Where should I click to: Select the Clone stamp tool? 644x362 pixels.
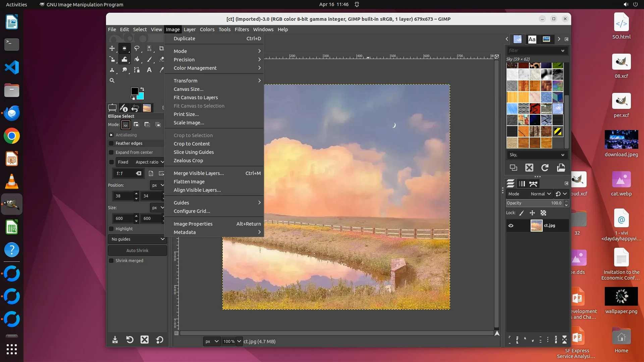pyautogui.click(x=112, y=70)
